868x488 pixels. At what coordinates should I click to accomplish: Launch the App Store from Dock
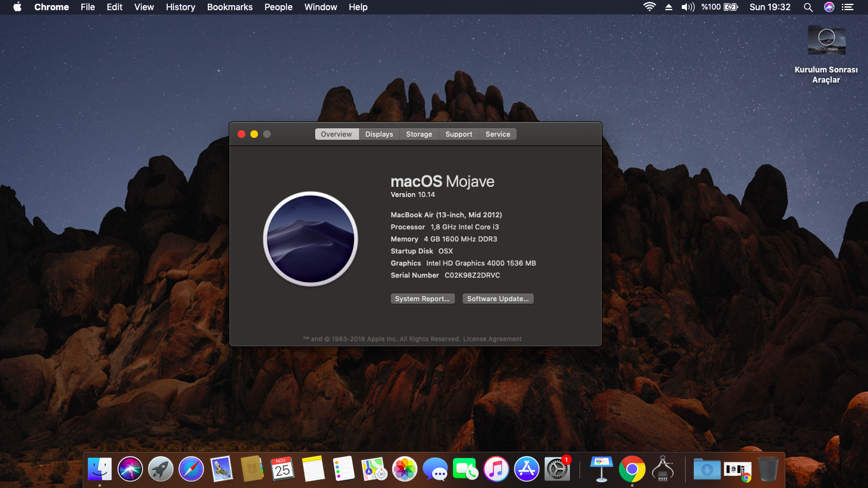pos(527,470)
